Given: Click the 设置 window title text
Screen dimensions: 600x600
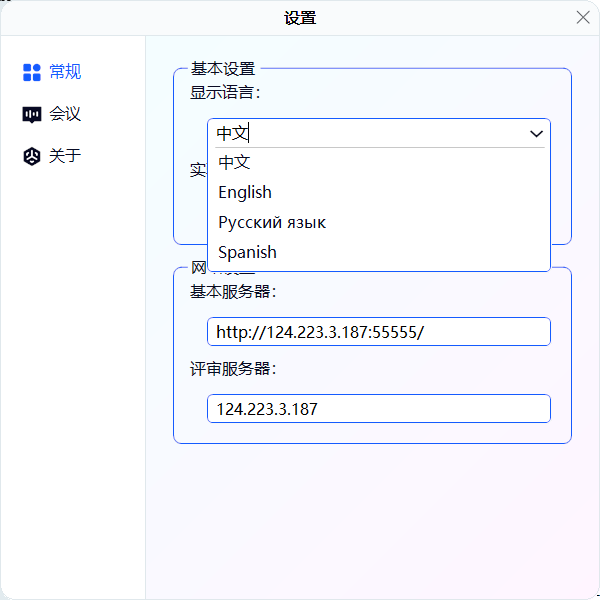Looking at the screenshot, I should click(300, 17).
